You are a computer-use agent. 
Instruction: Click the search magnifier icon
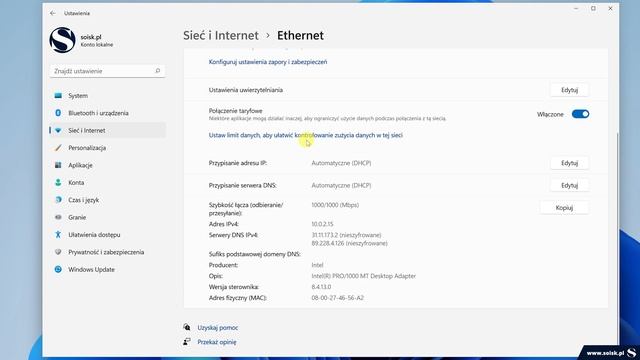(x=158, y=71)
